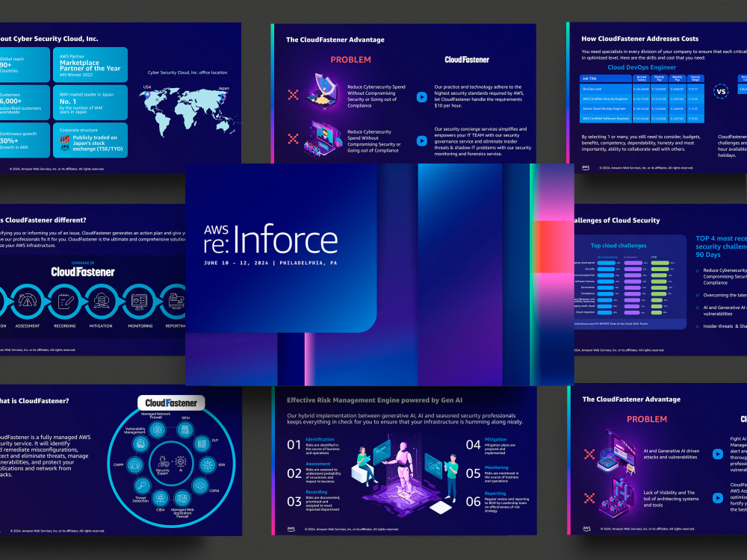This screenshot has height=560, width=747.
Task: Click the robot illustration on the Gen AI slide
Action: [405, 468]
